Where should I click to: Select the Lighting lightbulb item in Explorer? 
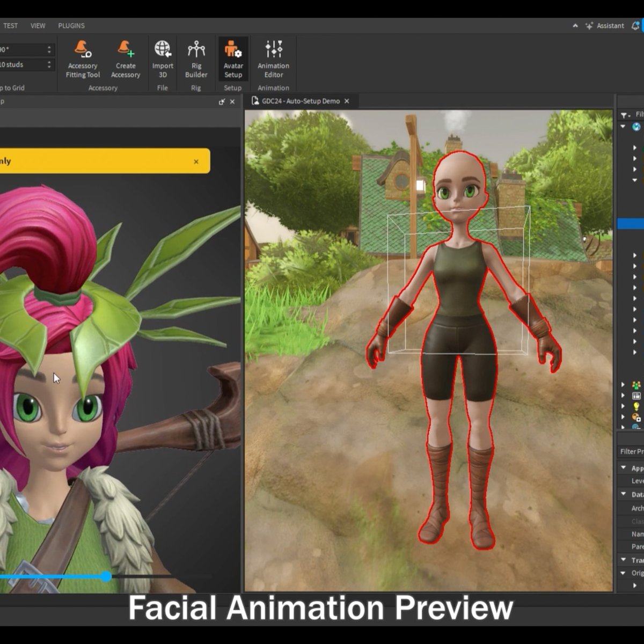[636, 406]
